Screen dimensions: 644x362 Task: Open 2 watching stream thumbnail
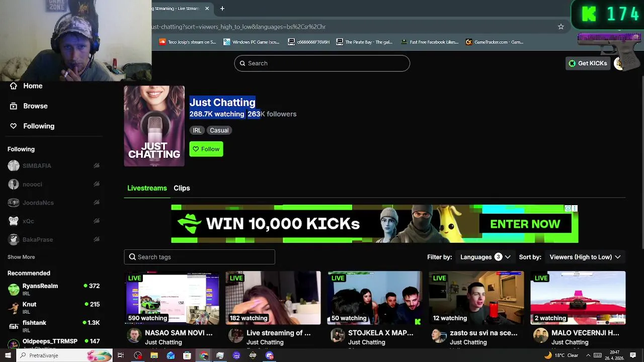click(x=578, y=298)
